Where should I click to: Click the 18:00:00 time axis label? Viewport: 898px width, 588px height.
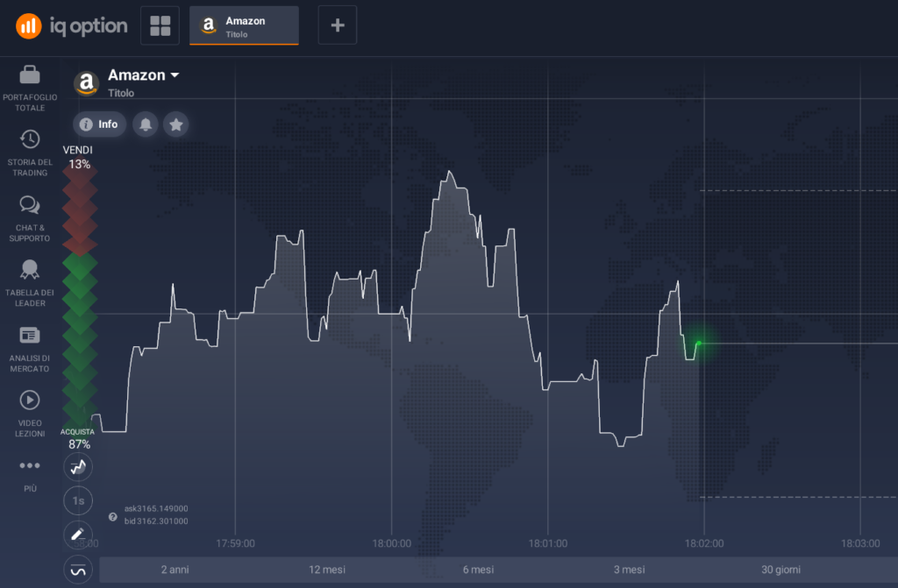point(392,543)
